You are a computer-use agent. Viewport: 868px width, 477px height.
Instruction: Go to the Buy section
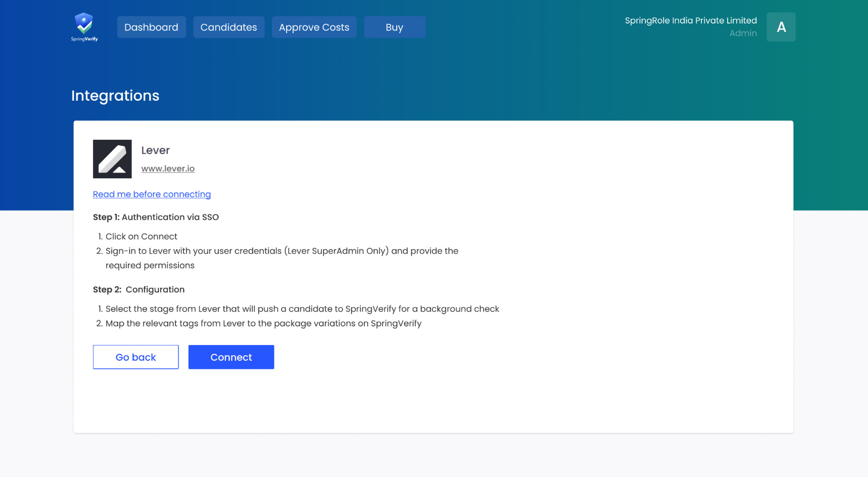click(x=394, y=27)
